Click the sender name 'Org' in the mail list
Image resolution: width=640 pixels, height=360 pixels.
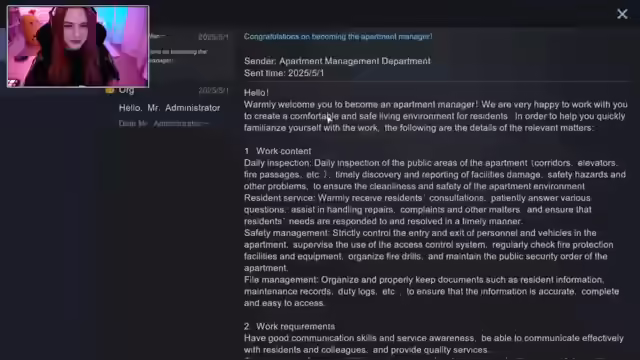coord(126,90)
